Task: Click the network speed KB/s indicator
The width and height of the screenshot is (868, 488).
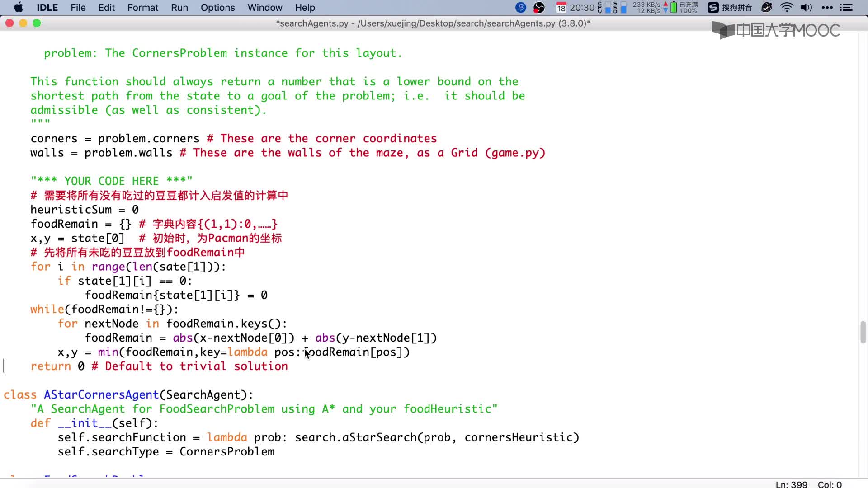Action: tap(650, 8)
